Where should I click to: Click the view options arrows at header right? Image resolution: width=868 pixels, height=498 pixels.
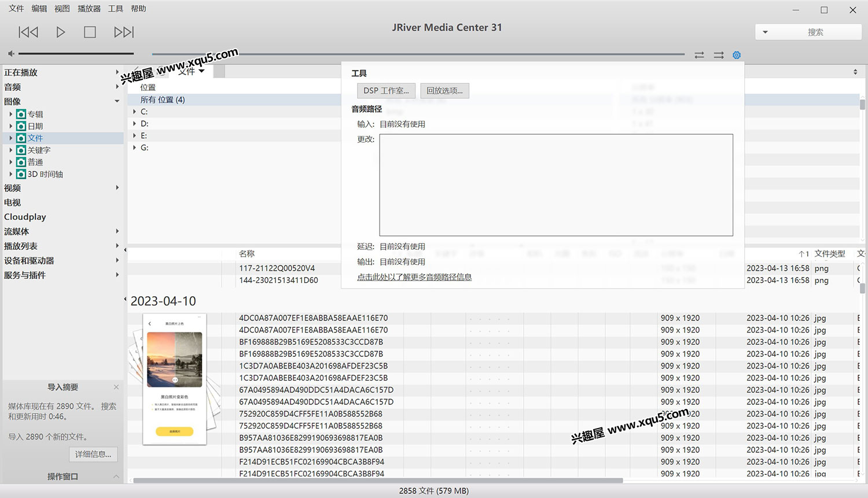click(x=855, y=72)
